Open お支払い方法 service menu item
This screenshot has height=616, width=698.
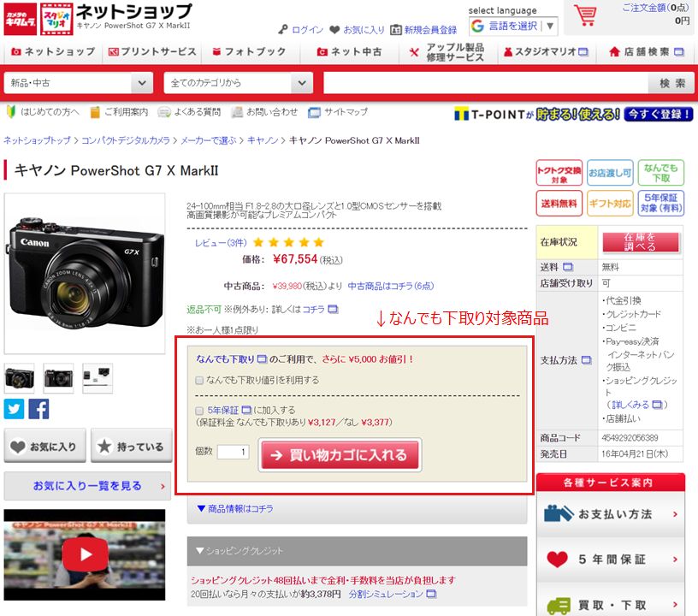coord(610,514)
